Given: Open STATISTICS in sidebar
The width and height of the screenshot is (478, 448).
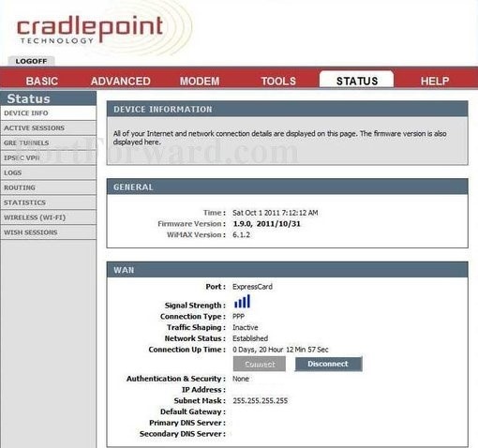Looking at the screenshot, I should click(48, 202).
